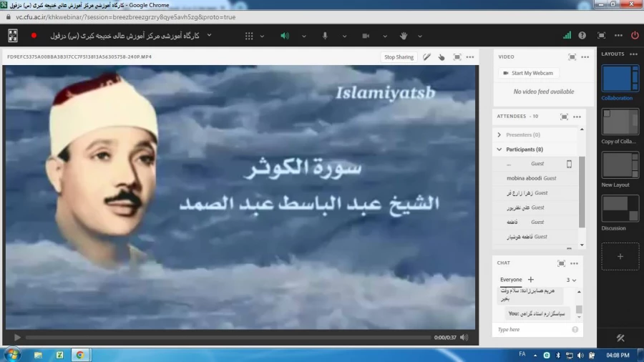Click the speaker icon in the top bar
644x362 pixels.
285,36
